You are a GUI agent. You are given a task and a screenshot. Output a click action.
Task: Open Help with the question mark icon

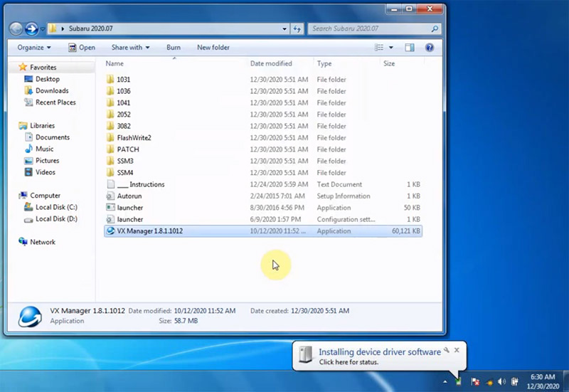[430, 48]
